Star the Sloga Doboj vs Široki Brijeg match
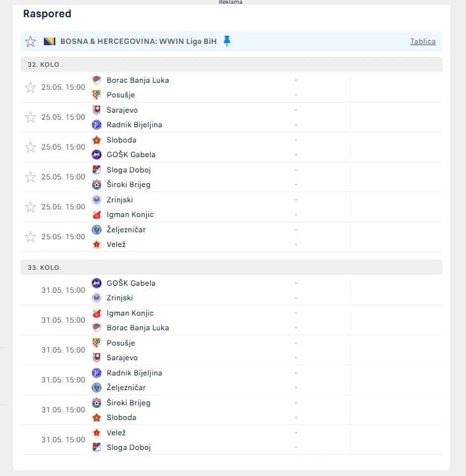The image size is (466, 476). tap(31, 177)
